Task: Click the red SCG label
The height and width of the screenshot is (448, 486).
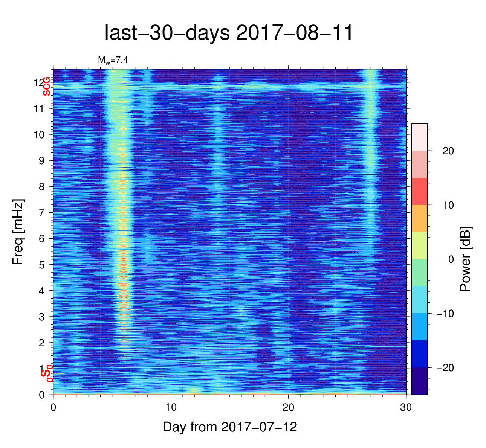Action: click(46, 87)
